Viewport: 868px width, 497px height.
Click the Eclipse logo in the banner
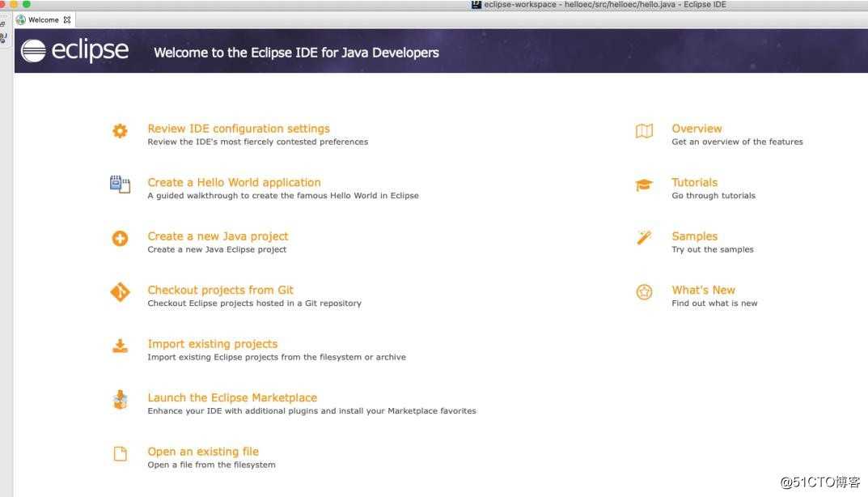coord(74,50)
